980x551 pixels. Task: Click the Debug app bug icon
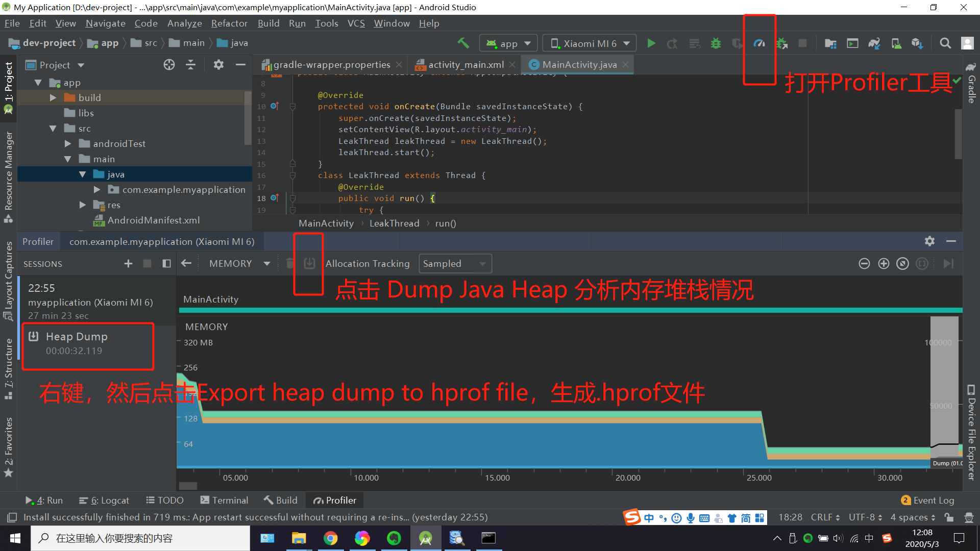click(716, 43)
